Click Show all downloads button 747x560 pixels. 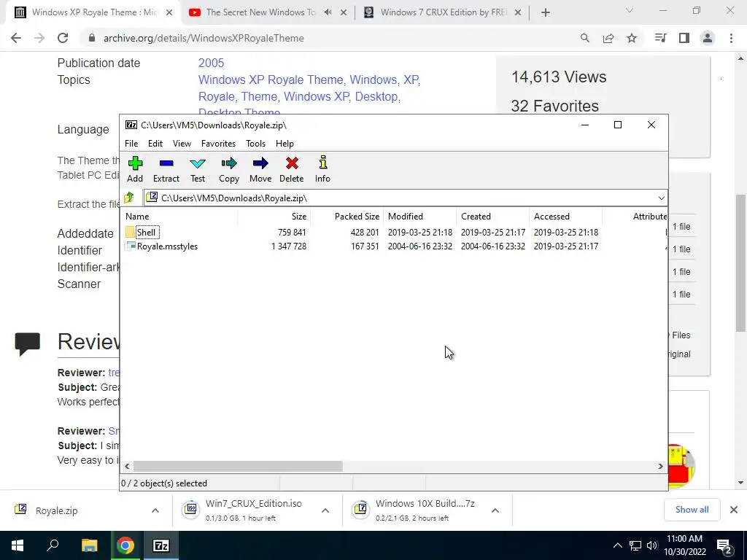click(692, 510)
